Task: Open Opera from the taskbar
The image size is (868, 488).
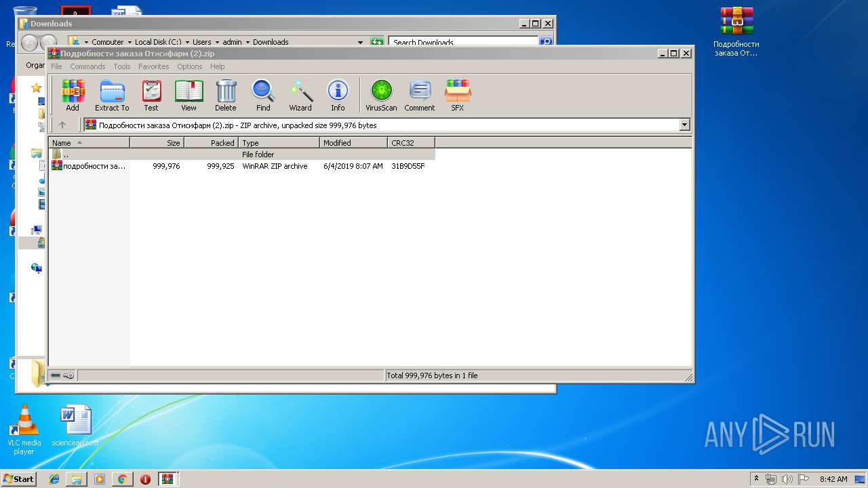Action: pos(145,479)
